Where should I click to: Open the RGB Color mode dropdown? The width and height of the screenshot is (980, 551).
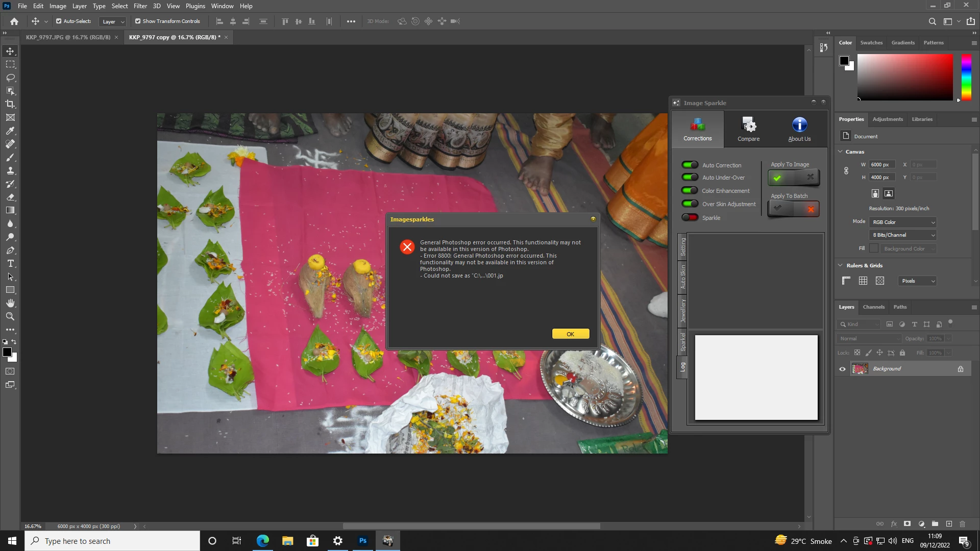point(903,222)
